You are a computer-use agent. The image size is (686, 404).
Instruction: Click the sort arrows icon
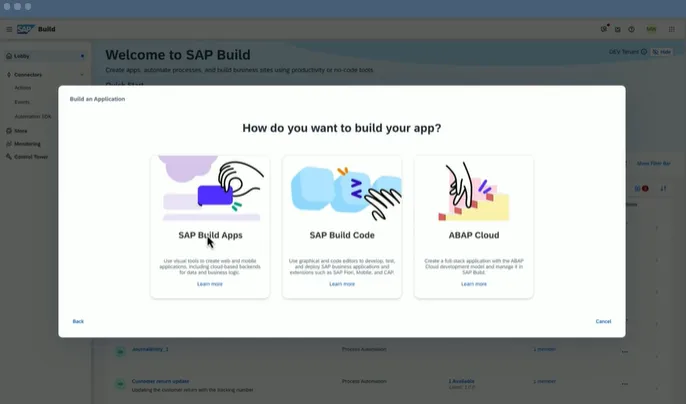663,188
